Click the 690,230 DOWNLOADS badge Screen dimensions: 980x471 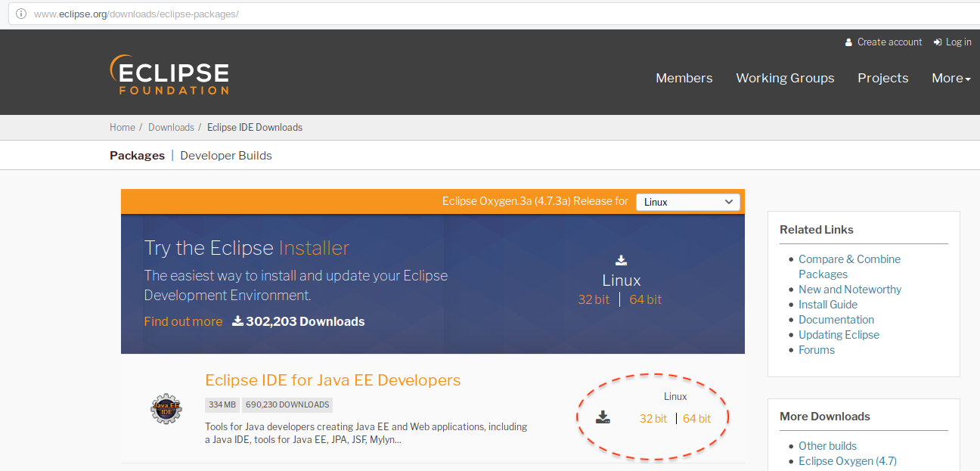(287, 404)
